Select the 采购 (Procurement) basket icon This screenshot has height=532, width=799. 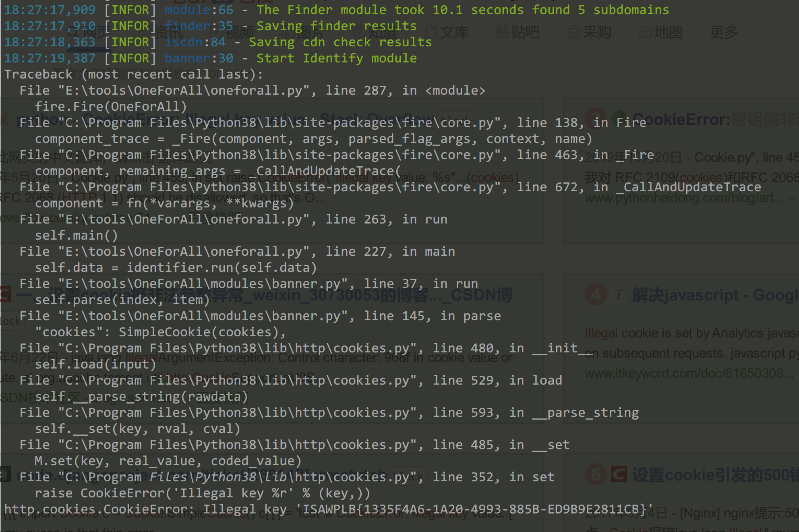[x=574, y=32]
